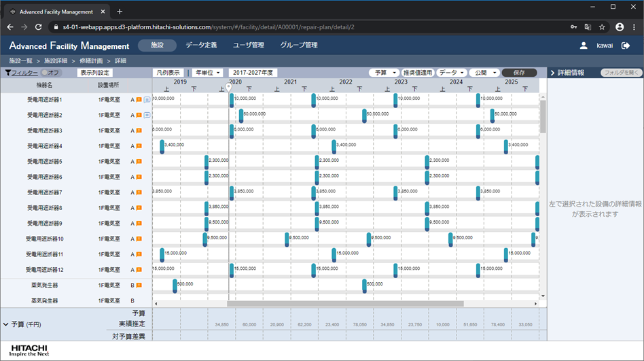Open the 予算 dropdown in the toolbar
Screen dimensions: 644x361
384,73
